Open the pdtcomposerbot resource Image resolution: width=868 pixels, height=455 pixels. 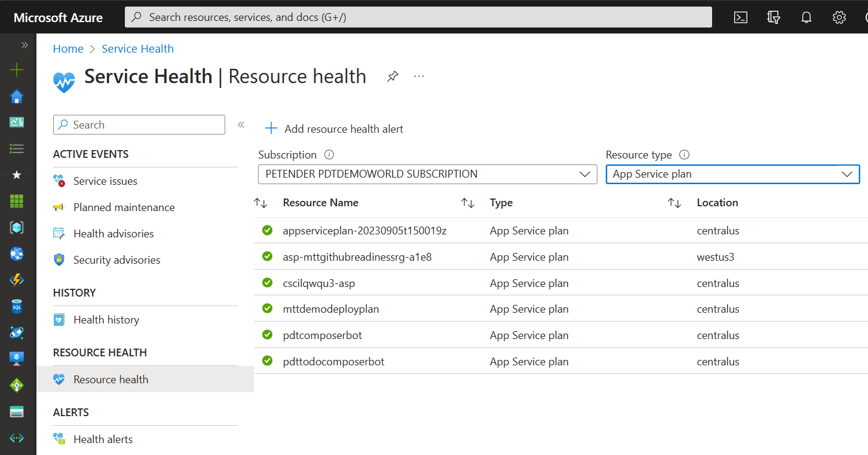pyautogui.click(x=322, y=335)
